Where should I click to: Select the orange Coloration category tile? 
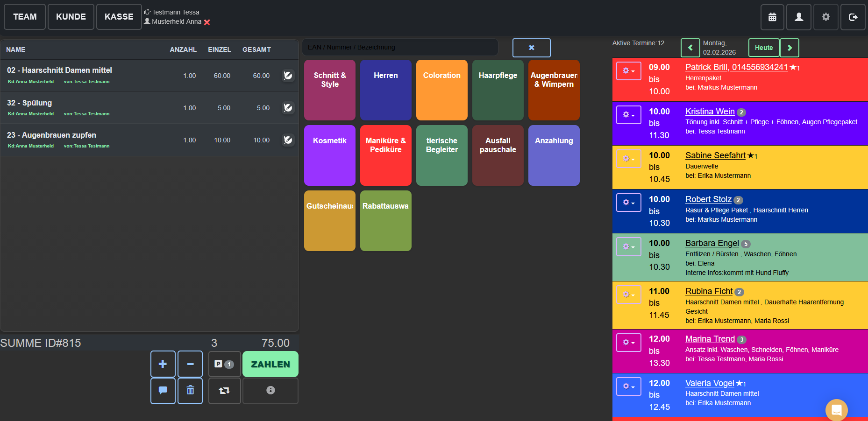441,90
